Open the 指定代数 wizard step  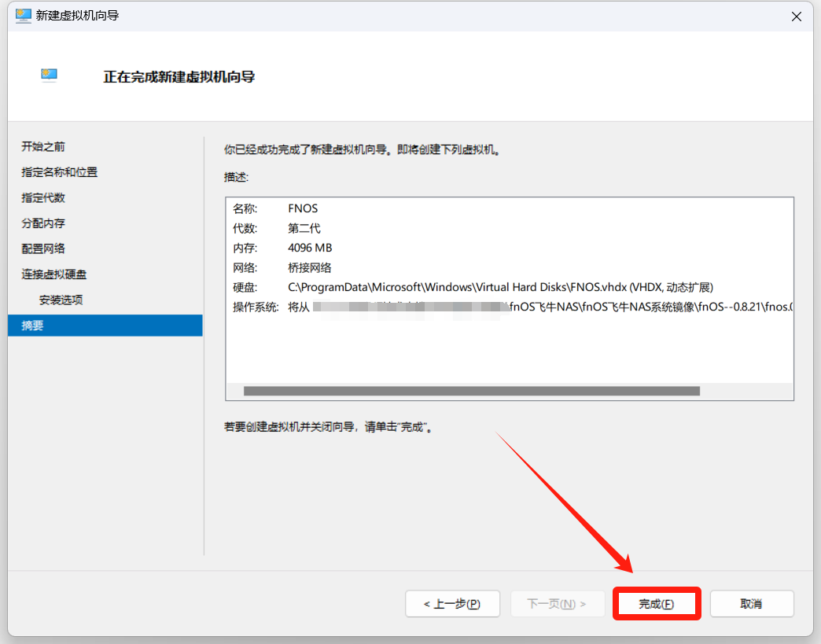(43, 197)
